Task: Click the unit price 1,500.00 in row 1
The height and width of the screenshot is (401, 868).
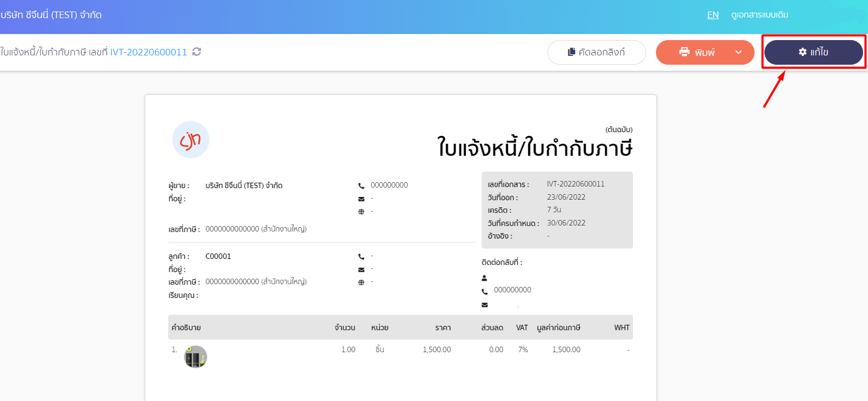Action: tap(437, 349)
